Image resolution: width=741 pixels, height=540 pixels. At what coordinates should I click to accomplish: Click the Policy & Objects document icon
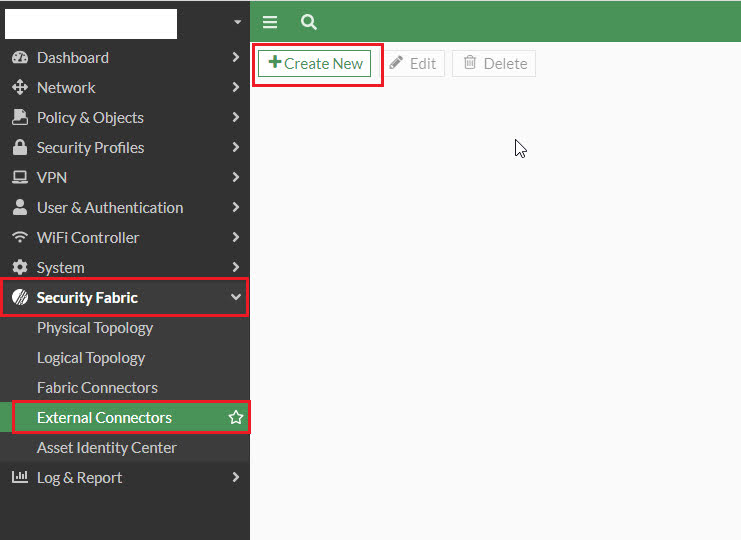[20, 117]
